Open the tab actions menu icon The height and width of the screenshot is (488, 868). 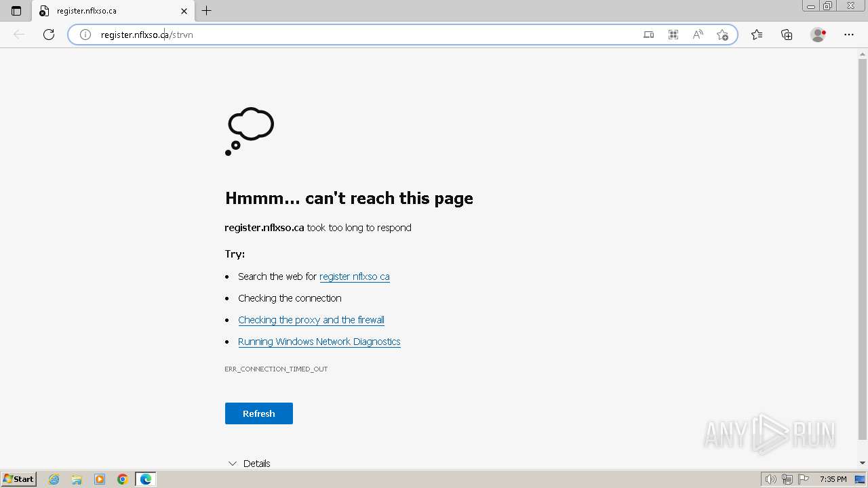tap(16, 11)
